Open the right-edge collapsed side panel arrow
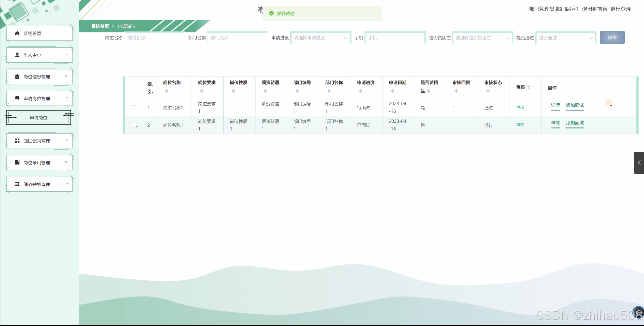 [x=639, y=163]
